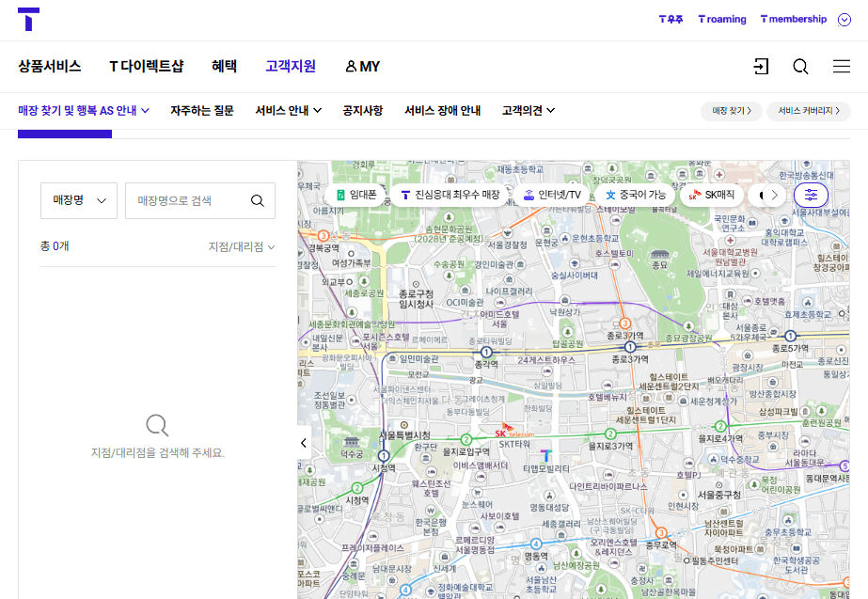The image size is (868, 599).
Task: Toggle the SK매직 filter chip
Action: [x=711, y=195]
